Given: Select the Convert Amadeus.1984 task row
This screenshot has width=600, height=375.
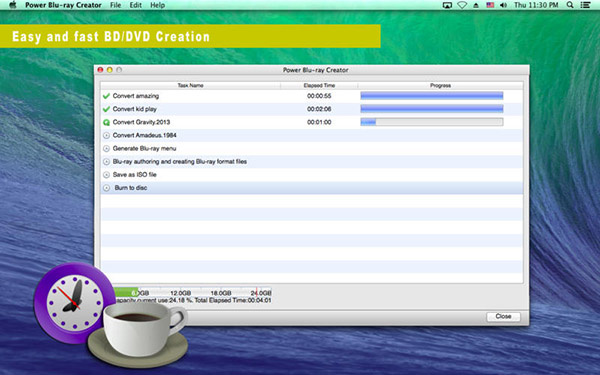Looking at the screenshot, I should (x=312, y=135).
